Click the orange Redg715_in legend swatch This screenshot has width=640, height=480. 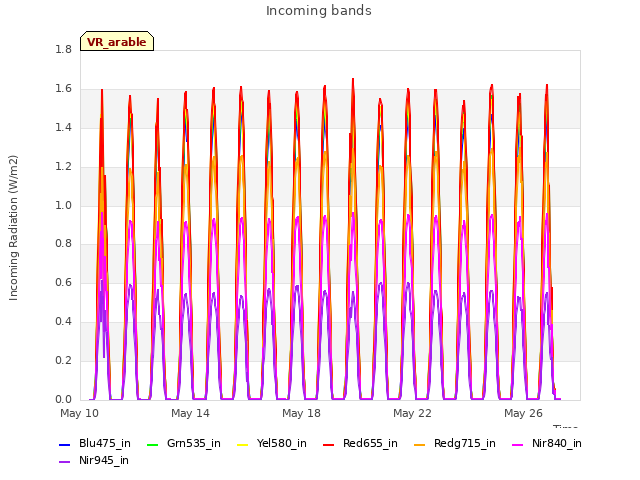419,444
